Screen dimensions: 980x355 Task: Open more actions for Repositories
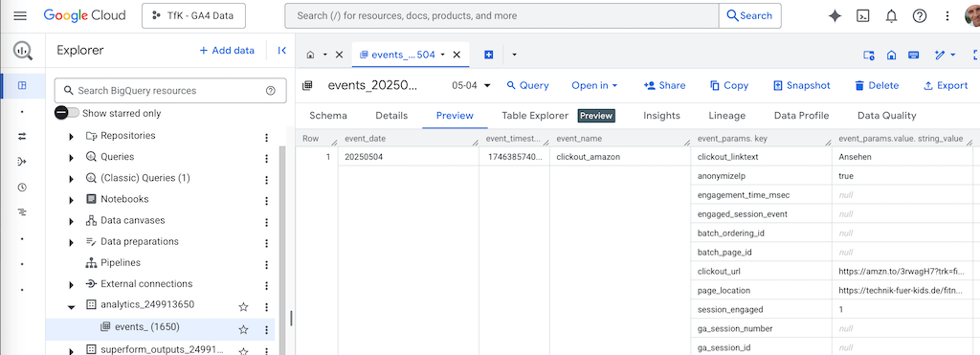[x=267, y=138]
